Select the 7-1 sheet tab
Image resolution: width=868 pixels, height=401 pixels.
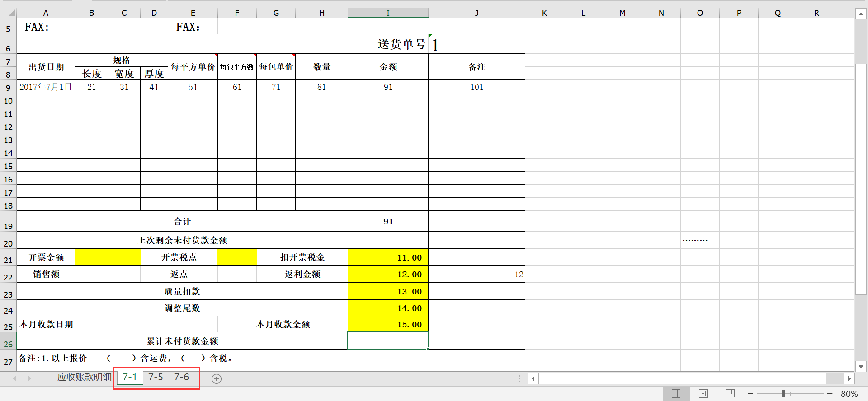click(130, 377)
